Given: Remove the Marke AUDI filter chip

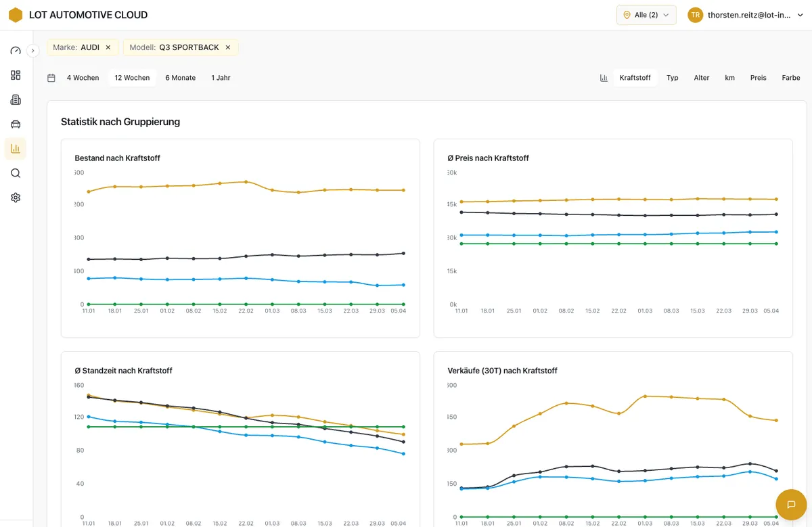Looking at the screenshot, I should coord(108,47).
